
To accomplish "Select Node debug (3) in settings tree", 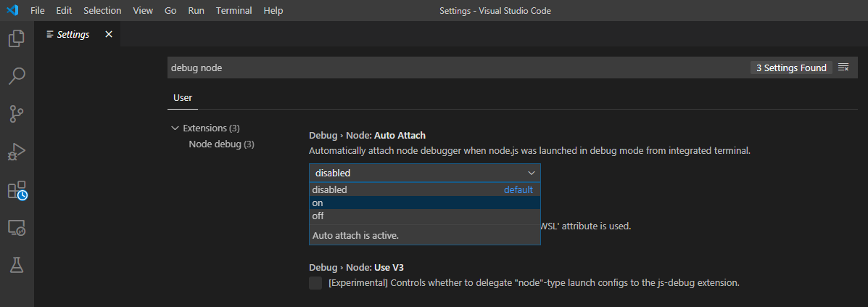I will pyautogui.click(x=221, y=144).
